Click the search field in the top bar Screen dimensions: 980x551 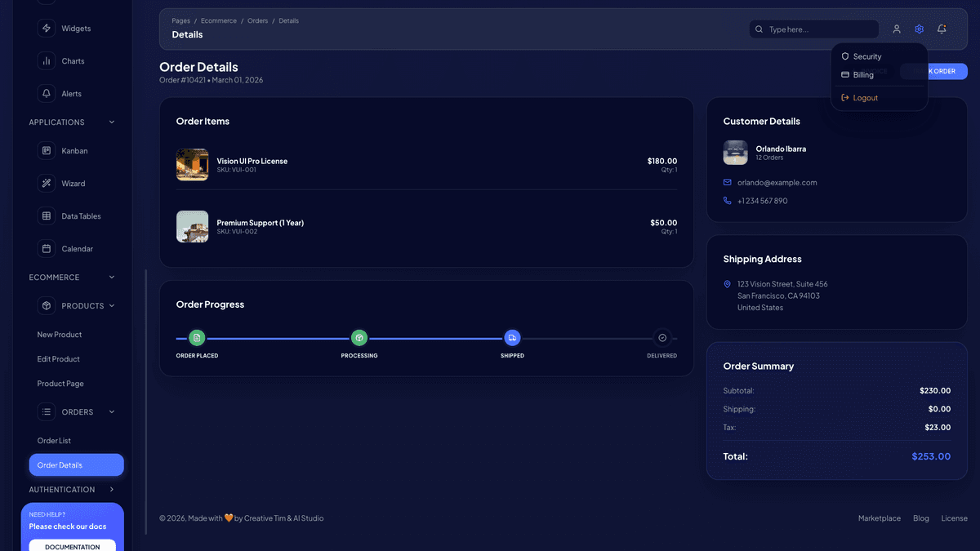coord(814,29)
